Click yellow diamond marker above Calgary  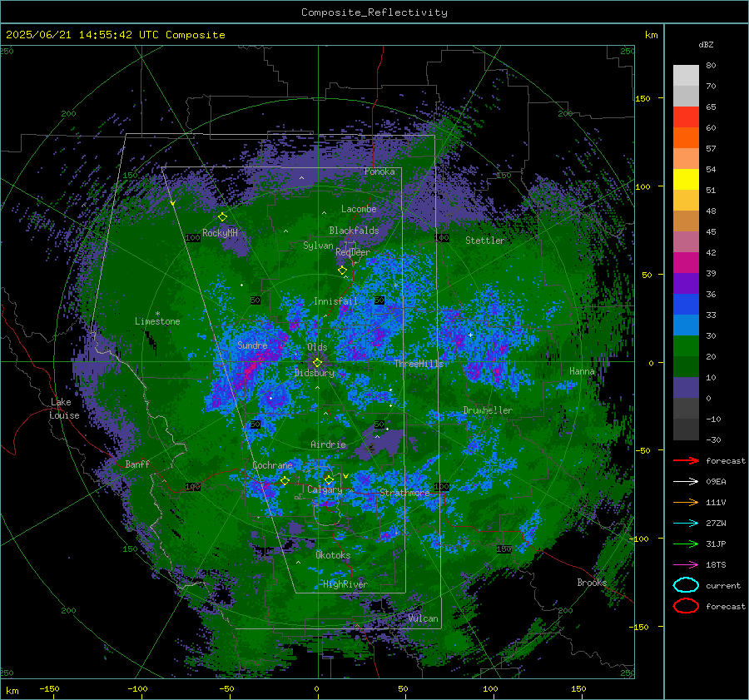point(329,479)
